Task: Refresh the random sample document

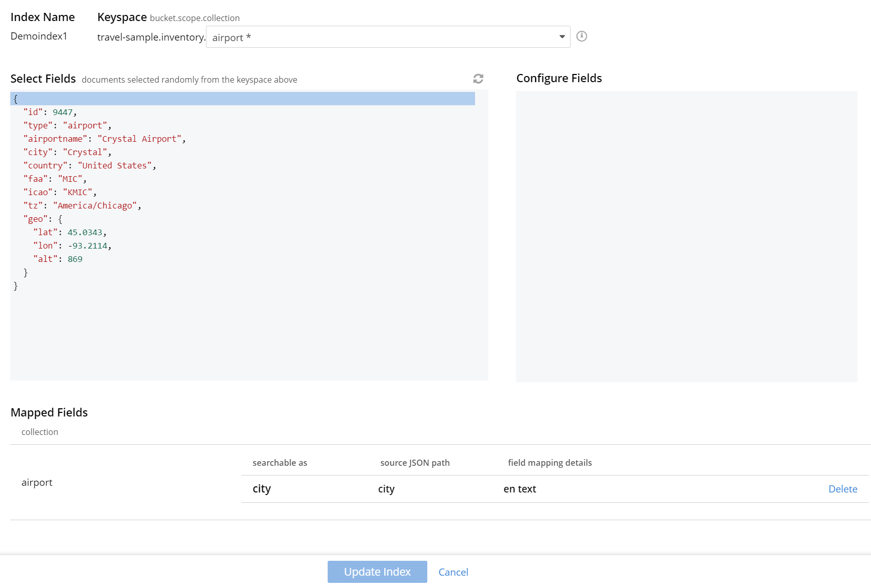Action: tap(478, 79)
